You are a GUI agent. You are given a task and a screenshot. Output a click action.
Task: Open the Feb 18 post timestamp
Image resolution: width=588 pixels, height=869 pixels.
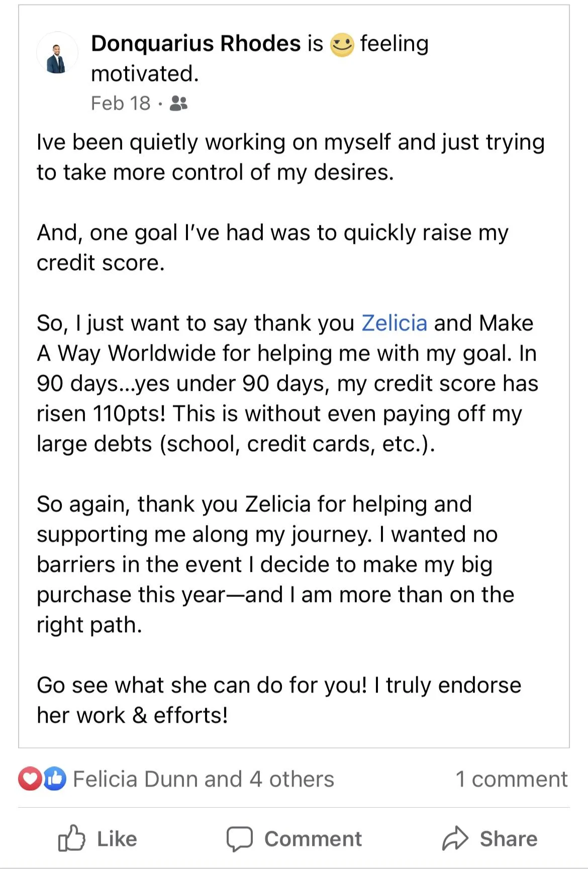(x=121, y=104)
